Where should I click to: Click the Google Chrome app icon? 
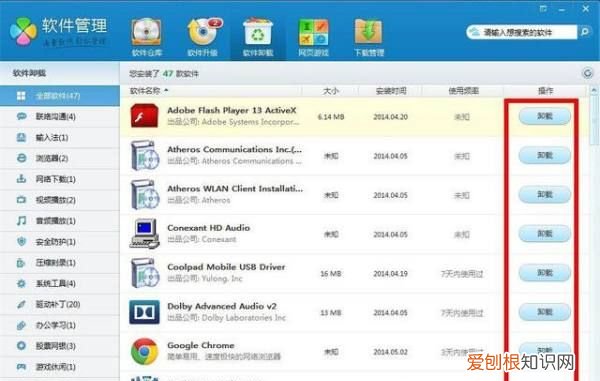[144, 351]
